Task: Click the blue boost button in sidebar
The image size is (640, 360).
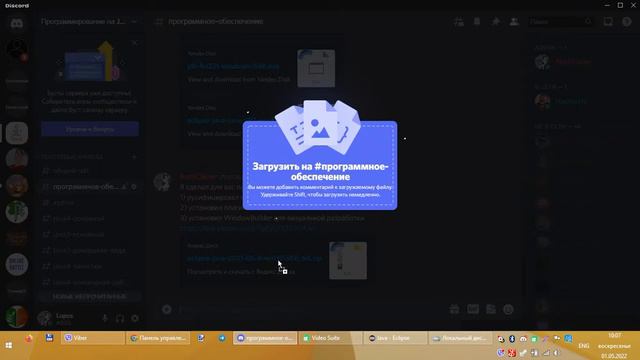Action: coord(90,129)
